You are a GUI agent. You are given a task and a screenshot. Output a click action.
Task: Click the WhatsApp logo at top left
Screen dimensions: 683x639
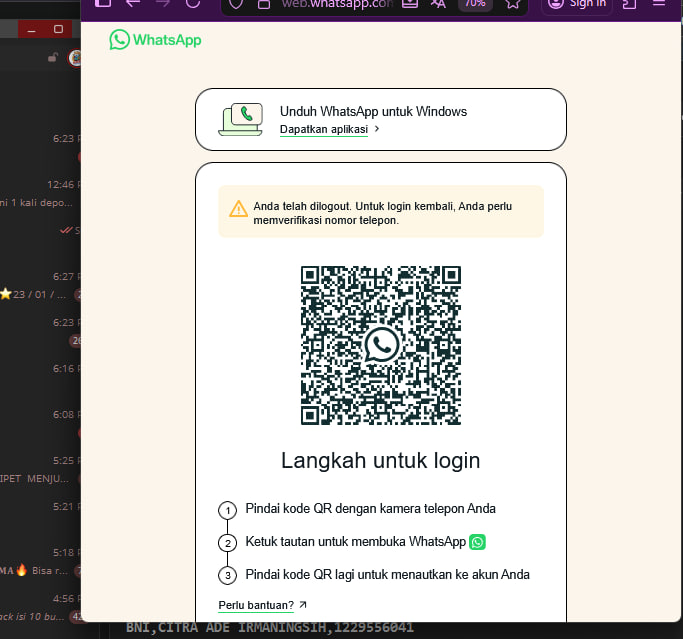pyautogui.click(x=155, y=40)
